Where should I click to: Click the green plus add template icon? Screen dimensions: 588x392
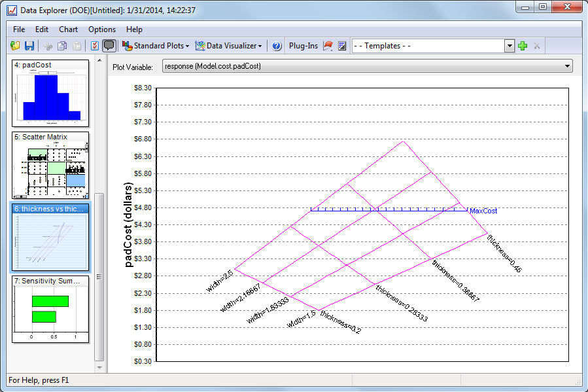(522, 46)
